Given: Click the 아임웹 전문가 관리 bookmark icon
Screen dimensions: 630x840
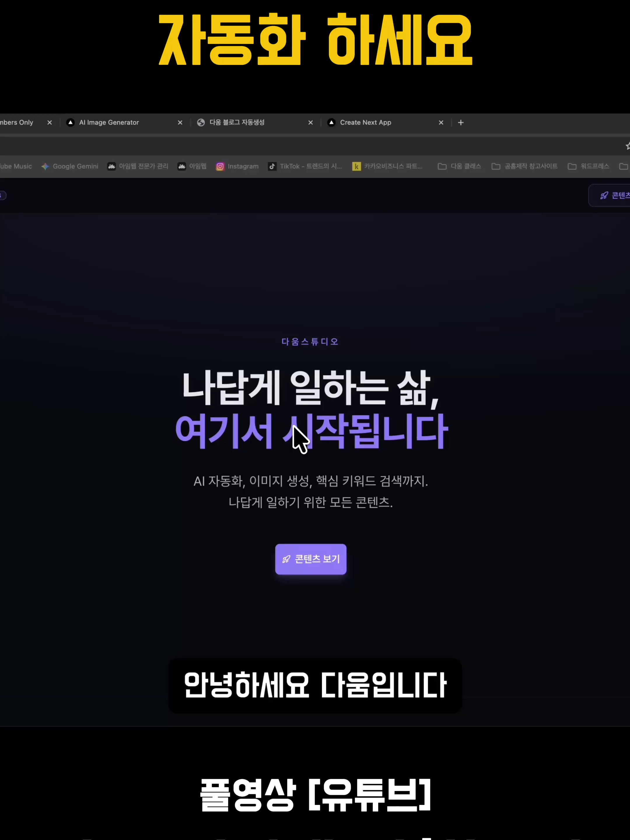Looking at the screenshot, I should (x=111, y=166).
